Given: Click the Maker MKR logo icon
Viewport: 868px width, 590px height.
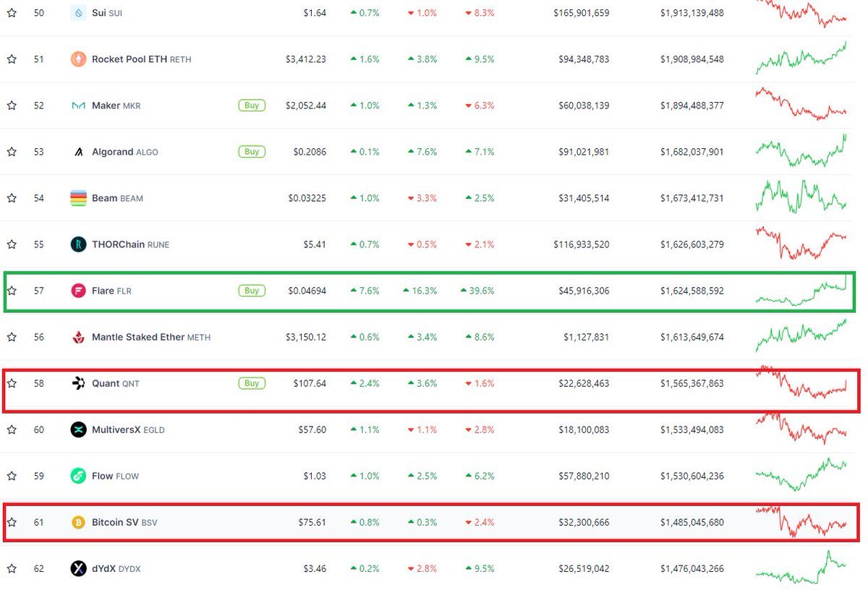Looking at the screenshot, I should [78, 106].
